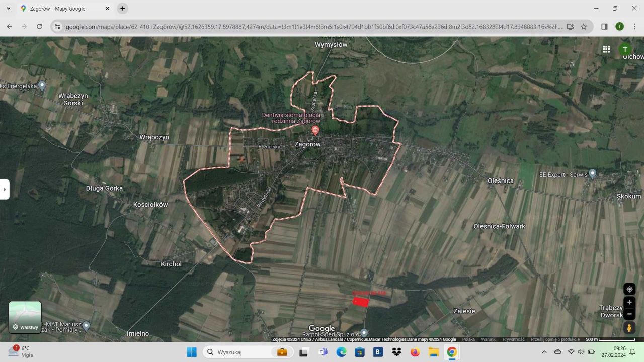Expand the collapsed left side panel
Viewport: 644px width, 362px height.
pyautogui.click(x=5, y=190)
